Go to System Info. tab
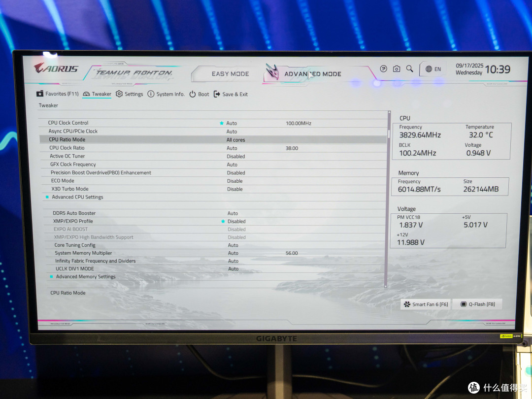 pyautogui.click(x=166, y=94)
